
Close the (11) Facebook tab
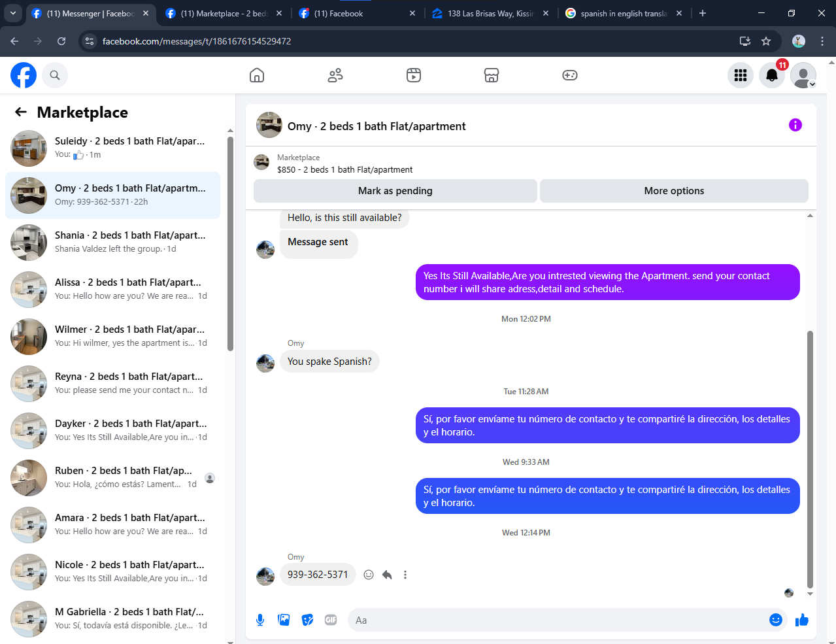[x=412, y=13]
